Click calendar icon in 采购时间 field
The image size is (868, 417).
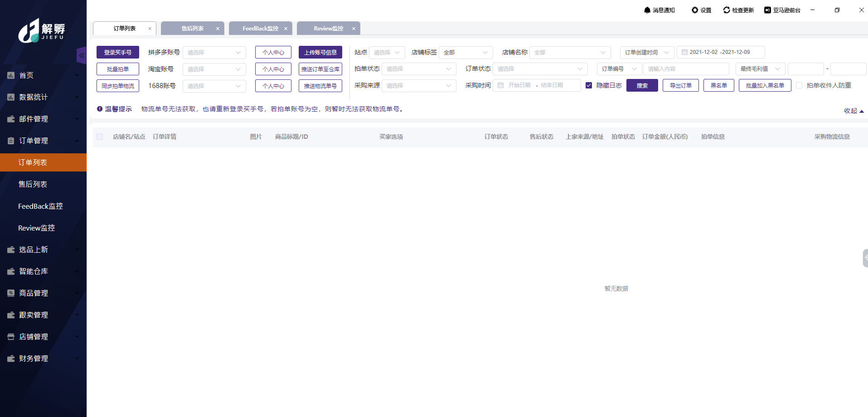(x=500, y=85)
